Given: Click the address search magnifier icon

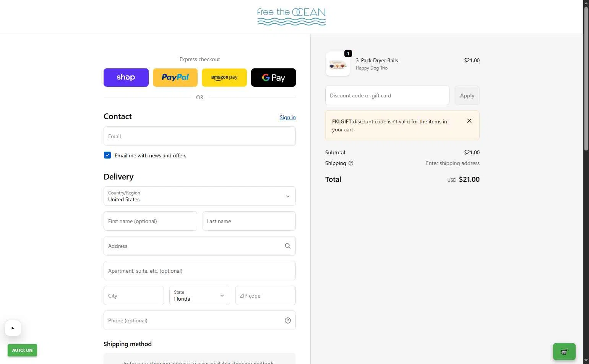Looking at the screenshot, I should [288, 246].
